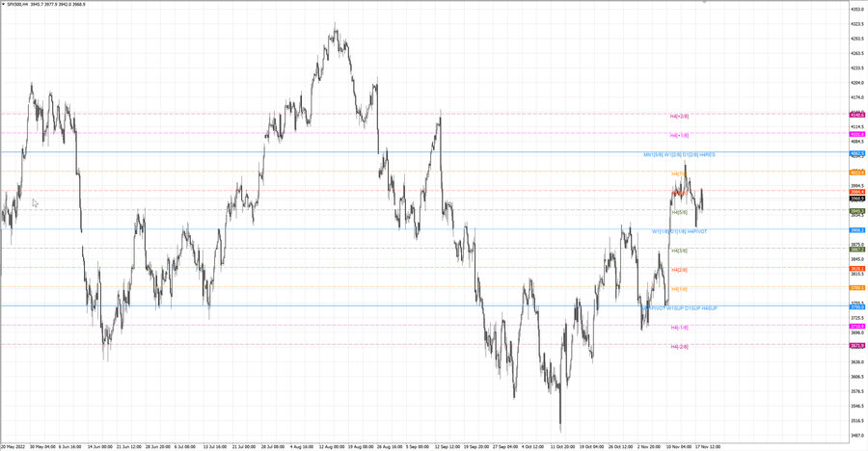Click the 4023.4 orange price tag

point(857,172)
